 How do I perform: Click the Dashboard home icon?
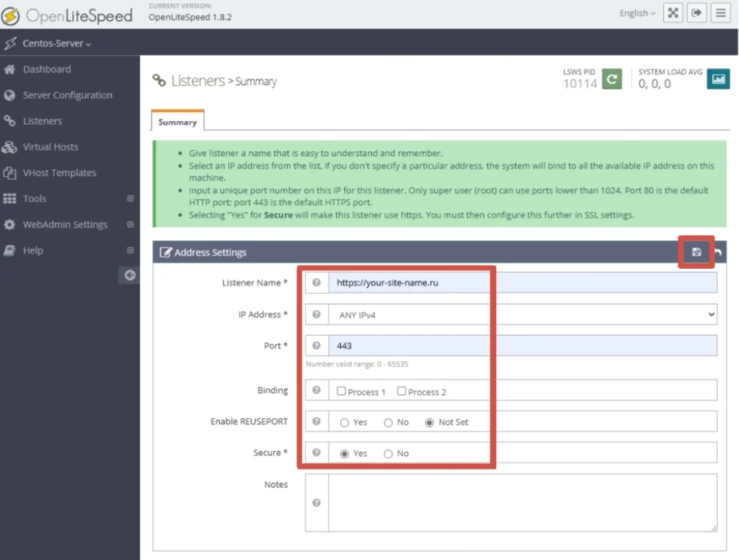(x=10, y=70)
